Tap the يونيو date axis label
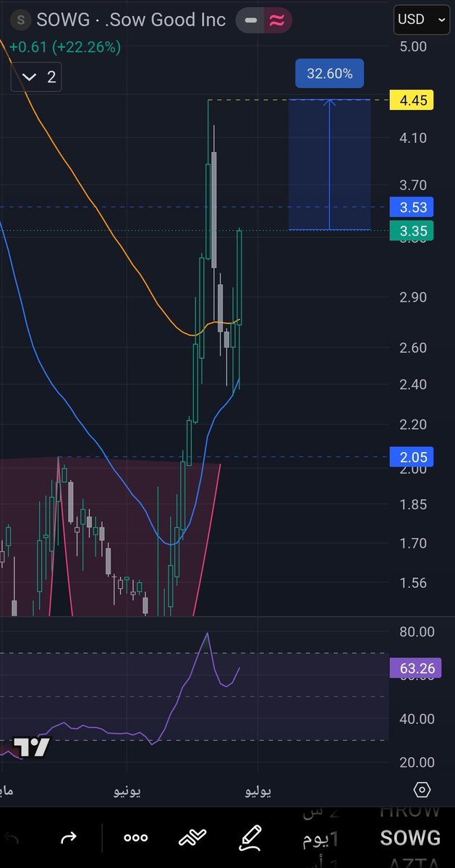 (x=127, y=791)
